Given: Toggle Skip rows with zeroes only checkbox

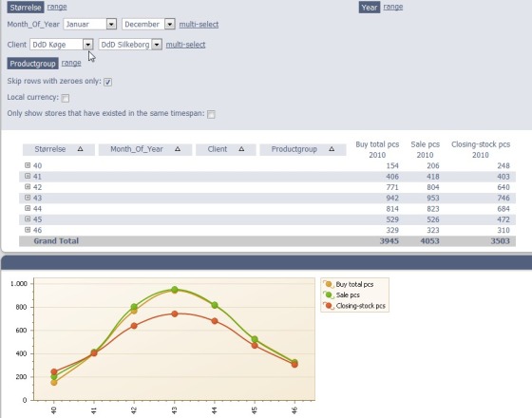Looking at the screenshot, I should coord(108,82).
